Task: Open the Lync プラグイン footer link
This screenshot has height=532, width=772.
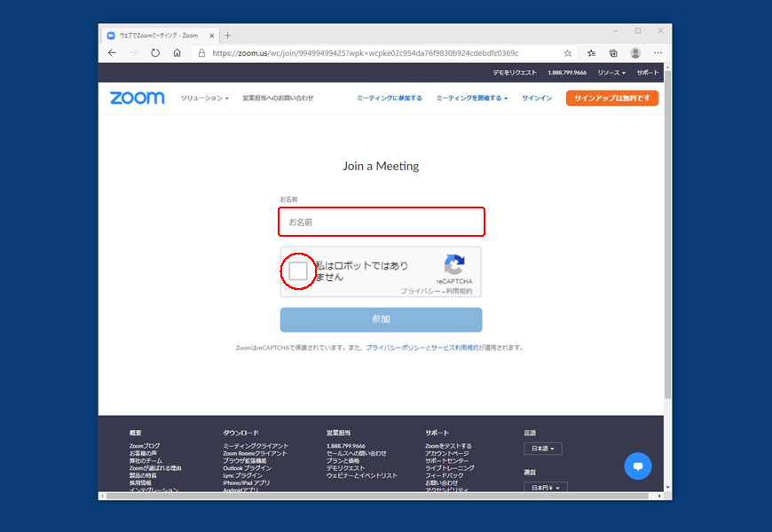Action: pyautogui.click(x=243, y=475)
